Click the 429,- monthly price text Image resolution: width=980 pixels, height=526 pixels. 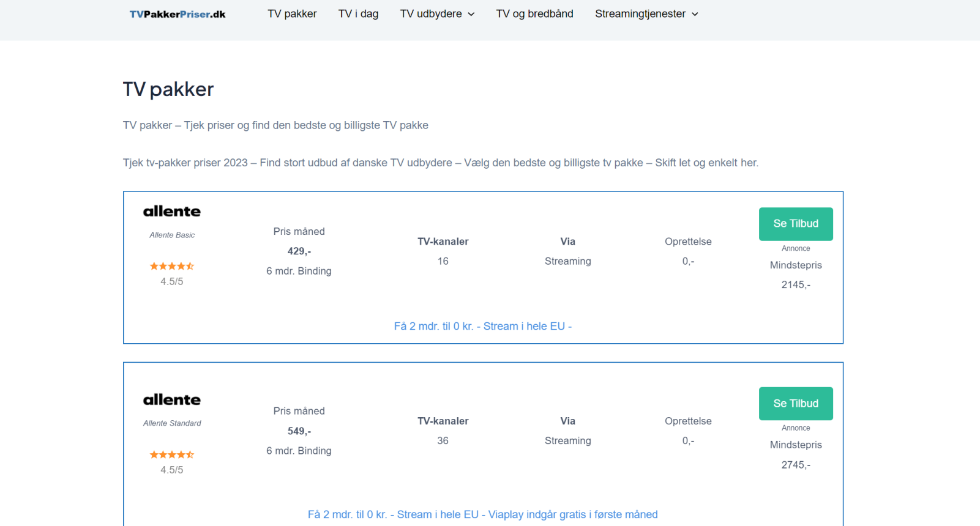[299, 251]
